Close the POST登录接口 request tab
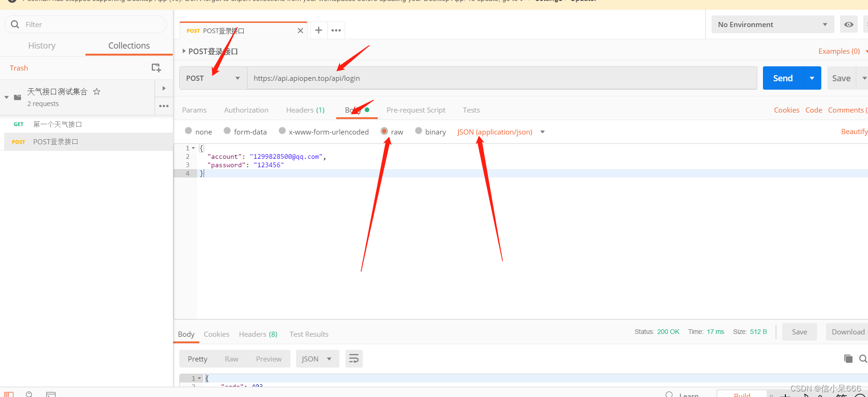Image resolution: width=868 pixels, height=397 pixels. (x=300, y=31)
